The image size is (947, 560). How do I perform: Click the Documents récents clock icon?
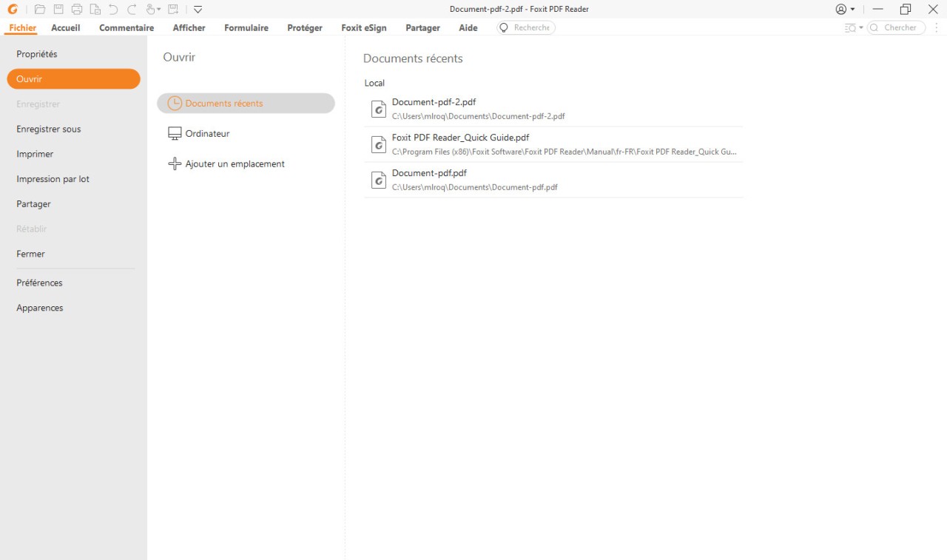(175, 104)
